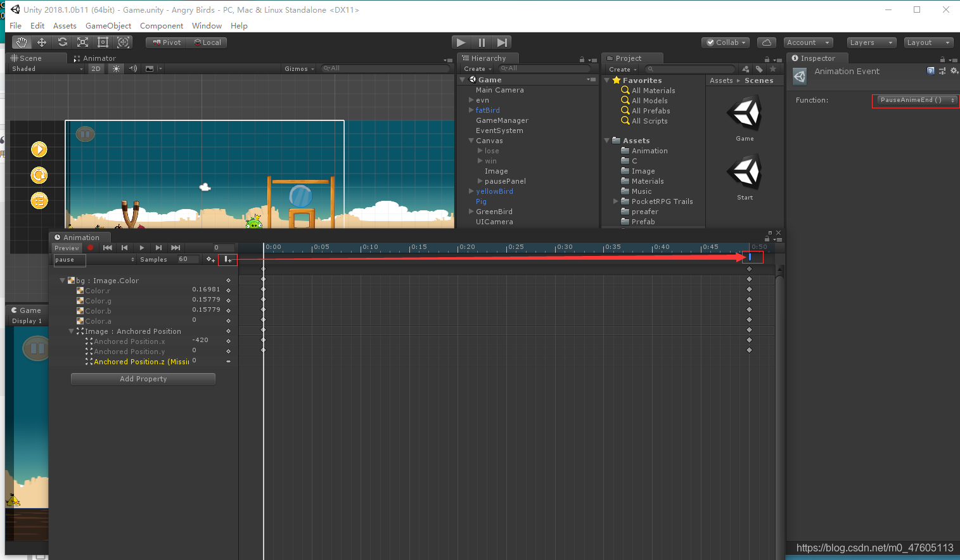Click the Color.r property swatch

(80, 291)
